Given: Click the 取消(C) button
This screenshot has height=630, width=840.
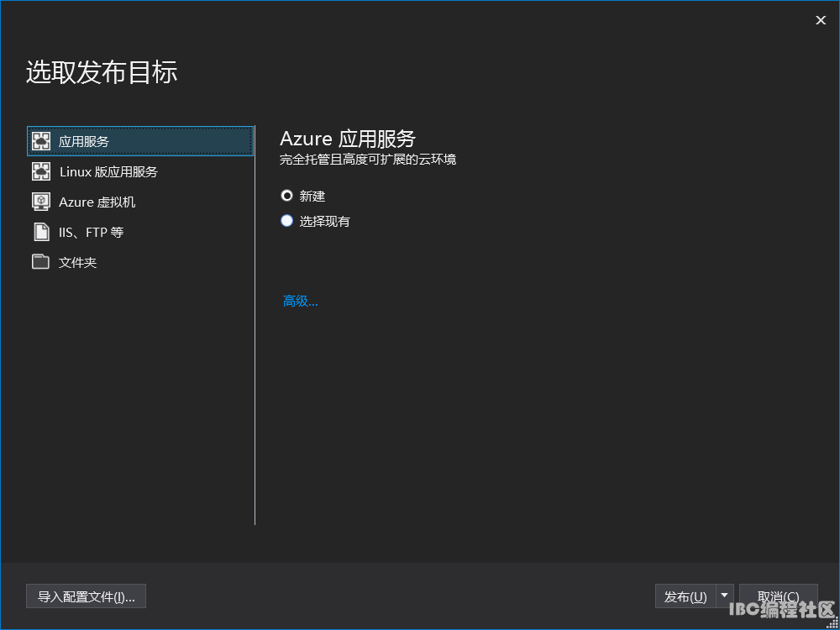Looking at the screenshot, I should [779, 596].
